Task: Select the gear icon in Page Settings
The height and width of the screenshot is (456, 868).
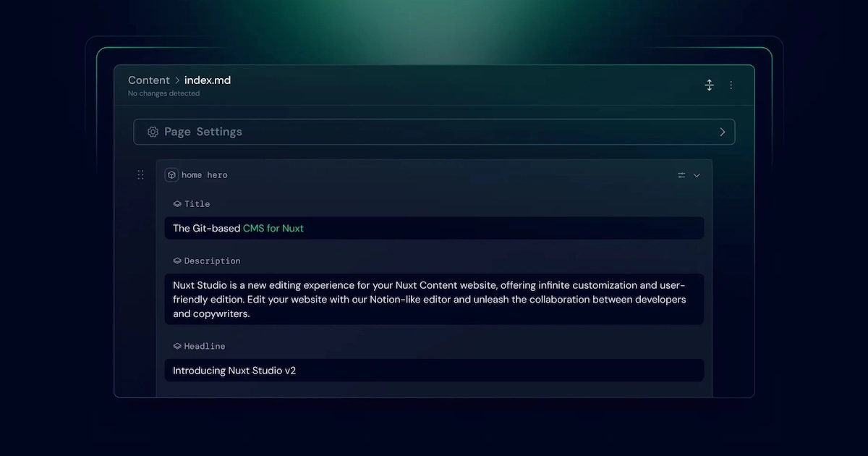Action: pyautogui.click(x=153, y=132)
